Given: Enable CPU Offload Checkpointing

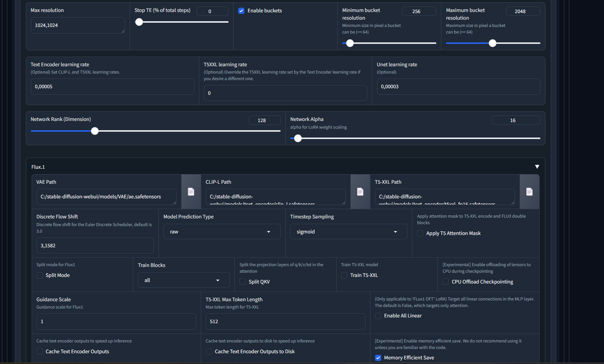Looking at the screenshot, I should [x=446, y=282].
